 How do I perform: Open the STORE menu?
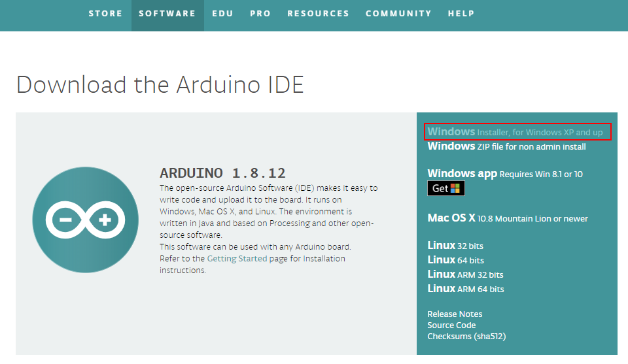105,14
